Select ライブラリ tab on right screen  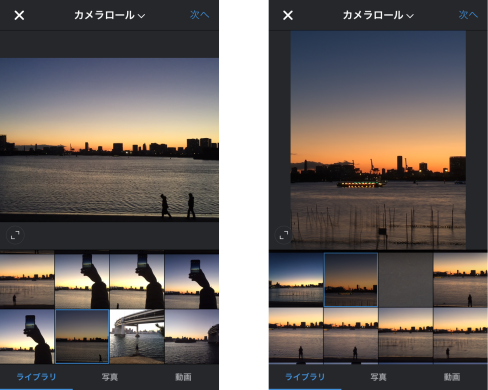click(x=305, y=377)
